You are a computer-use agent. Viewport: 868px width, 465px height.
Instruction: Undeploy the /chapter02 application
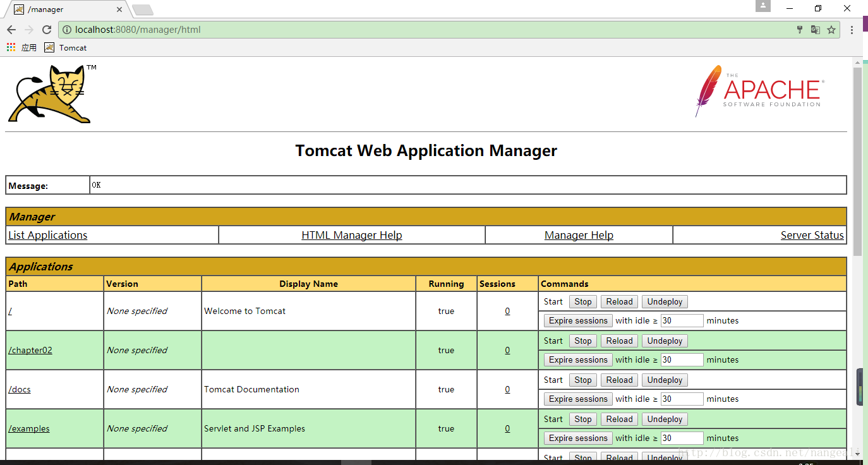tap(665, 341)
